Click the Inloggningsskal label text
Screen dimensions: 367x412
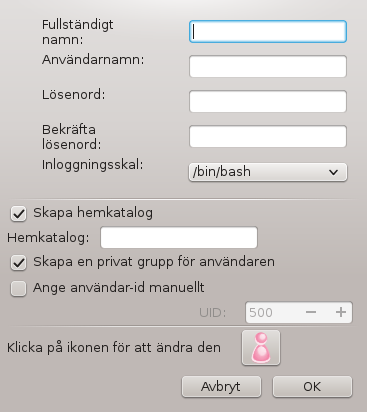tap(92, 165)
